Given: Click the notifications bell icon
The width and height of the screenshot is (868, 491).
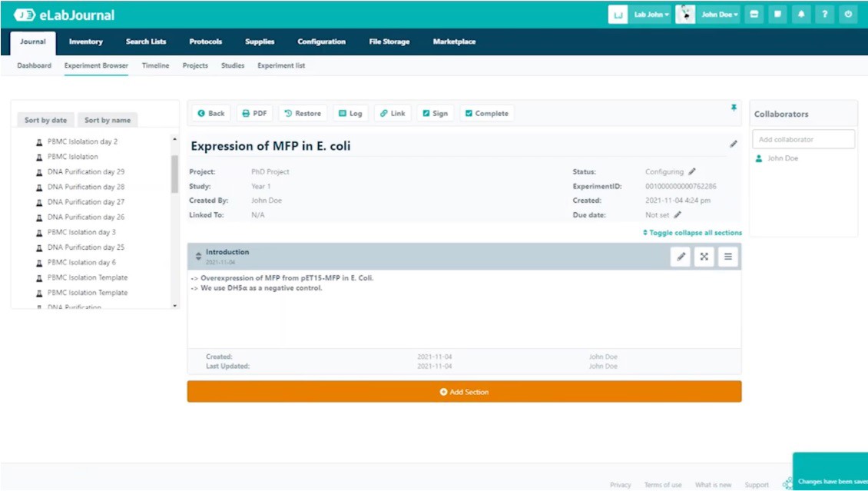Looking at the screenshot, I should pyautogui.click(x=801, y=14).
